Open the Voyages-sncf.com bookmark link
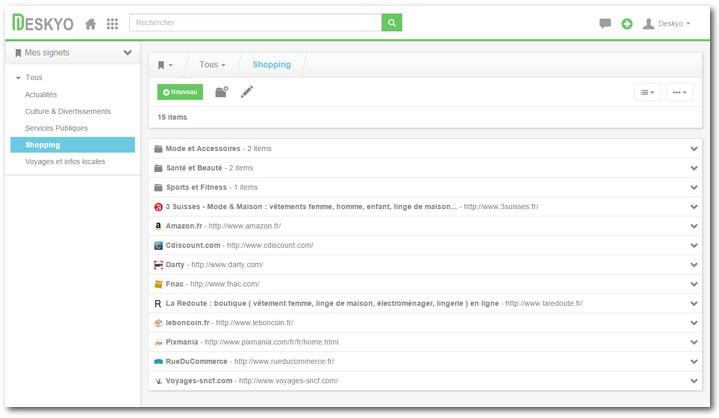The height and width of the screenshot is (418, 719). pyautogui.click(x=199, y=381)
